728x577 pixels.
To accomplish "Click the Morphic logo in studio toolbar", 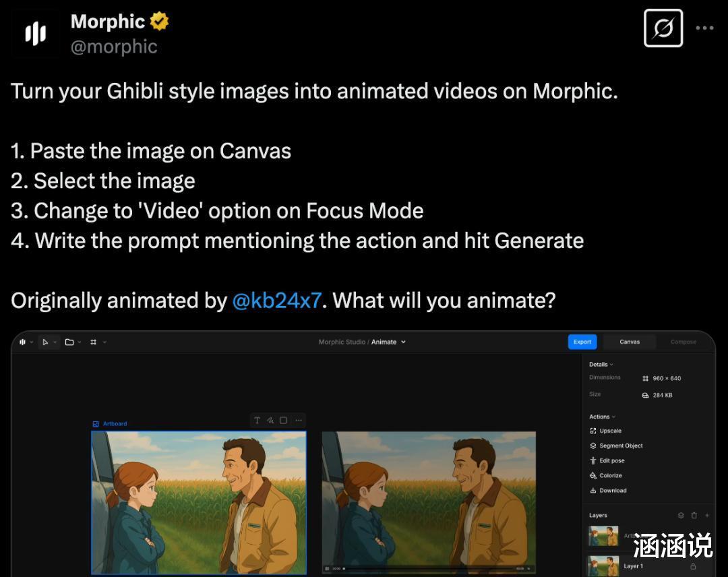I will (x=22, y=342).
